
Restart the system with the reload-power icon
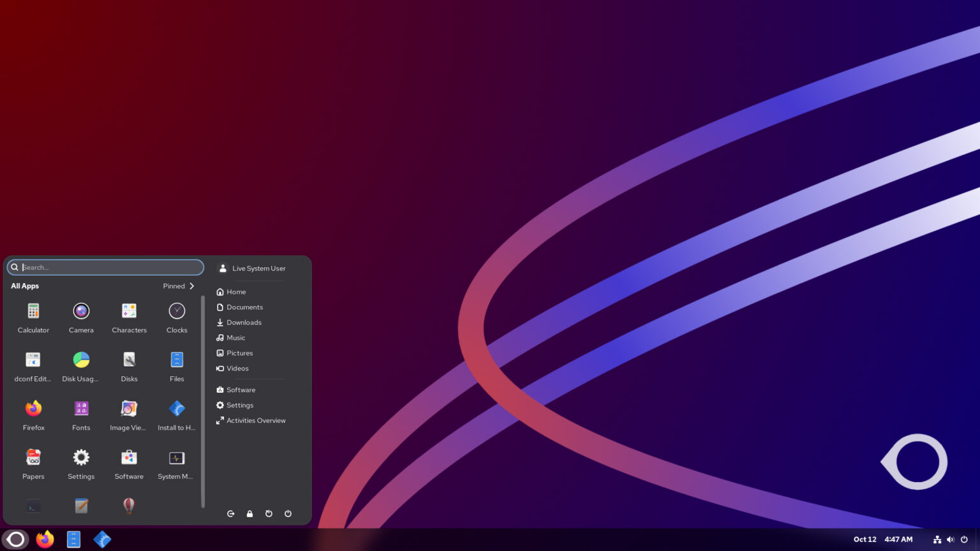point(269,513)
